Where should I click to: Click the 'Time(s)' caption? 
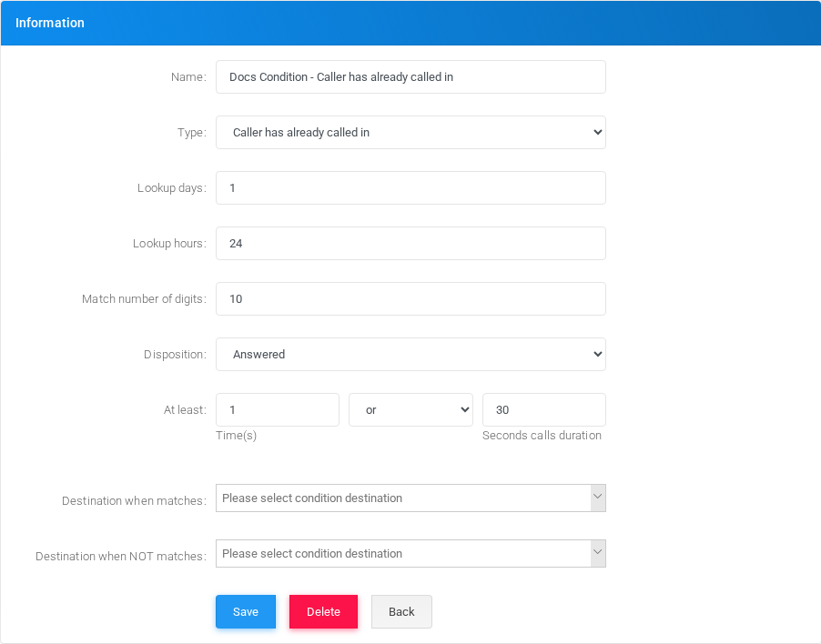click(x=236, y=436)
